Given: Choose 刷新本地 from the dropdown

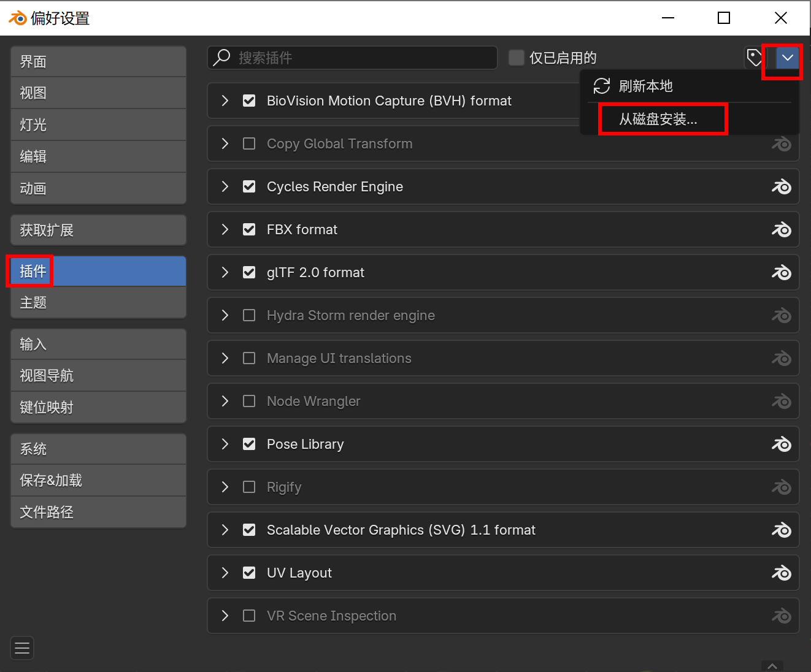Looking at the screenshot, I should point(690,86).
